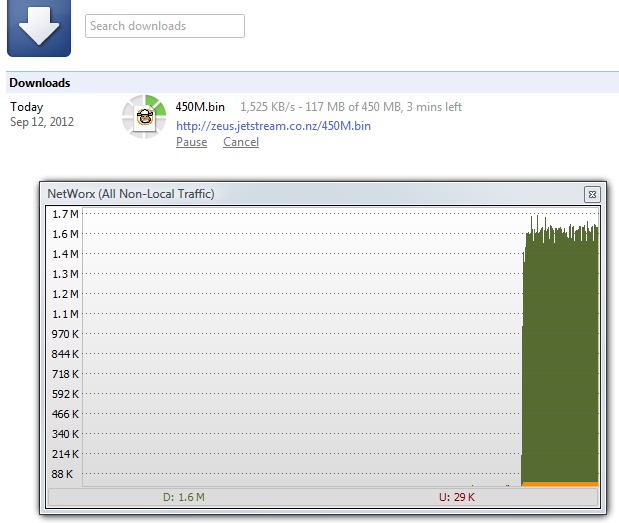Click the 466 K axis label
619x523 pixels.
[x=65, y=414]
